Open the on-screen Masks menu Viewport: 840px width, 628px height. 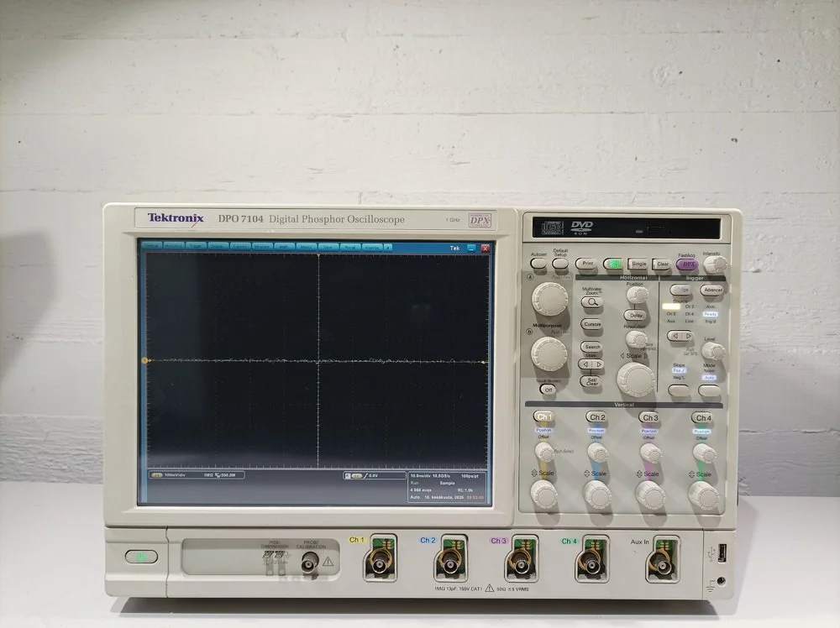[307, 247]
